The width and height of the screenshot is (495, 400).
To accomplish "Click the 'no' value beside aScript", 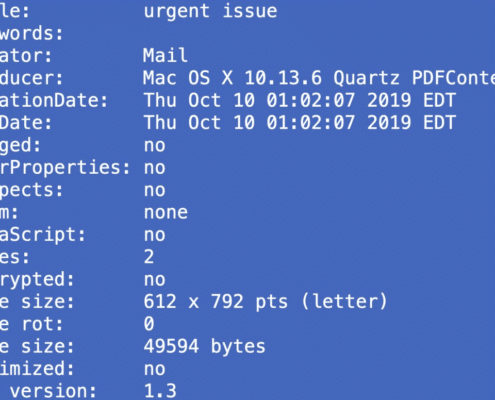I will [x=154, y=235].
